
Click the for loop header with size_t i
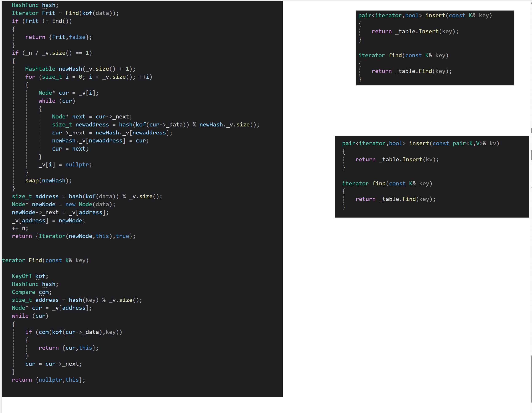click(x=88, y=77)
